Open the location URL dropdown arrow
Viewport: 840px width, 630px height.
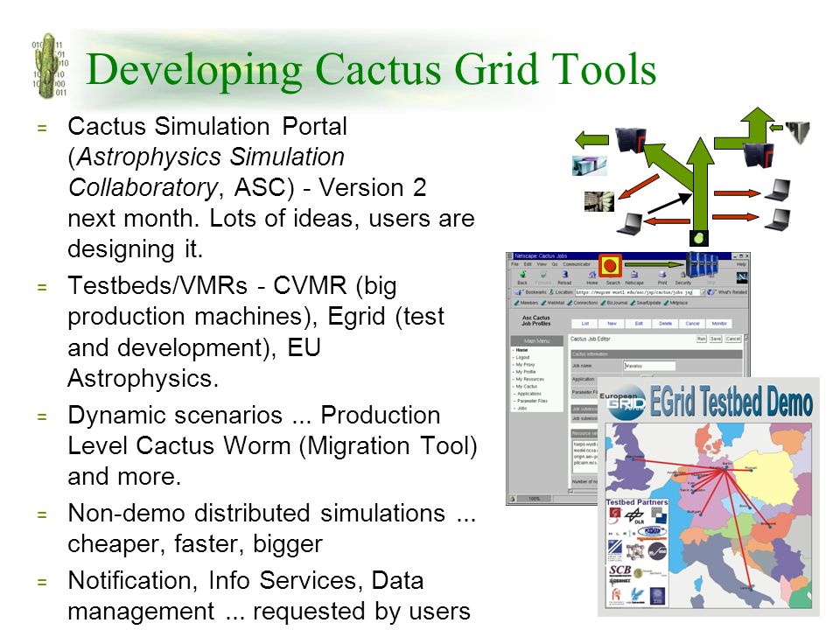tap(703, 292)
